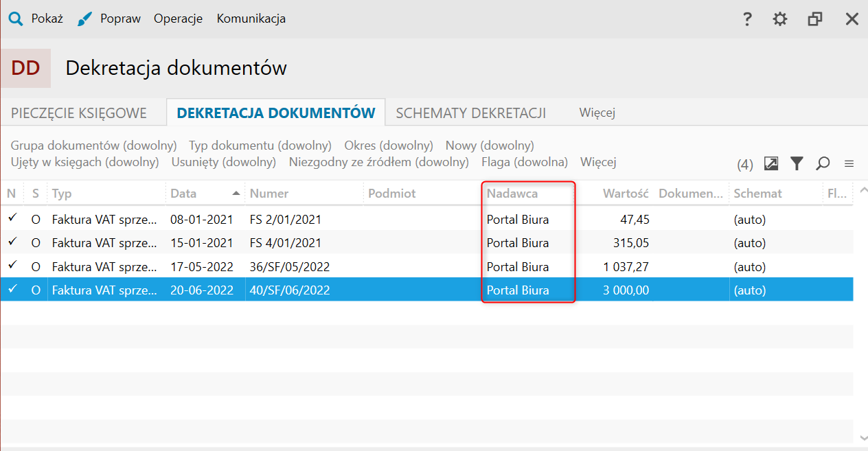Open Ujęty w księgach filter
Image resolution: width=868 pixels, height=451 pixels.
pos(85,162)
